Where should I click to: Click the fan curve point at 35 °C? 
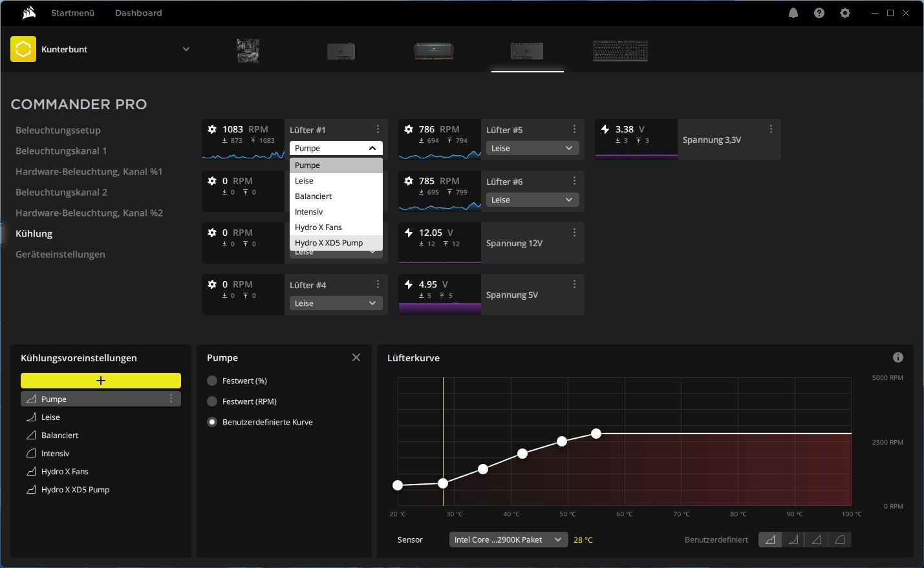483,469
